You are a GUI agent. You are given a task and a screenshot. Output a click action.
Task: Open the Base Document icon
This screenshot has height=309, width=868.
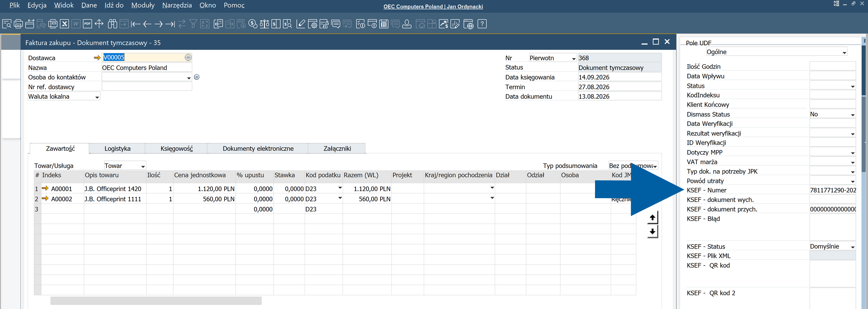click(x=218, y=24)
